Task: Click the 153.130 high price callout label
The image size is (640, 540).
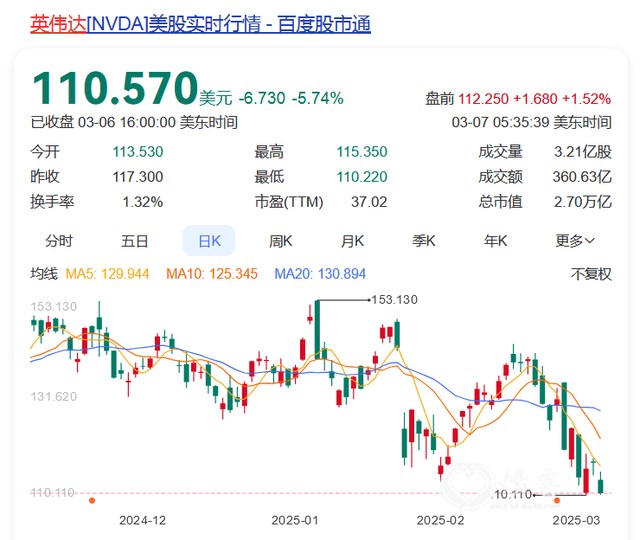Action: coord(395,300)
